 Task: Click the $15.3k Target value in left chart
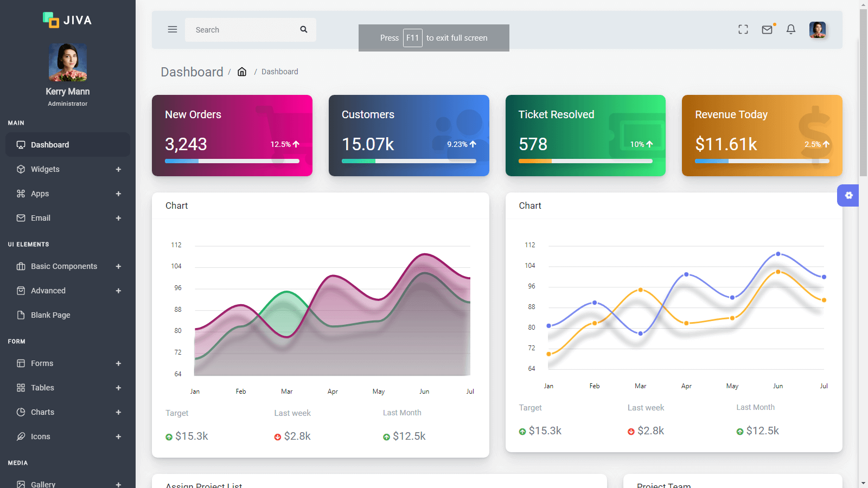pos(192,436)
